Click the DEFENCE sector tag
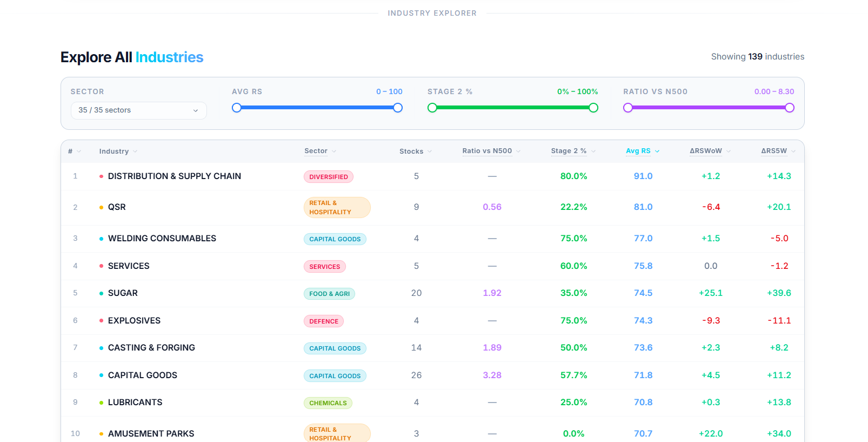The width and height of the screenshot is (868, 442). click(324, 321)
